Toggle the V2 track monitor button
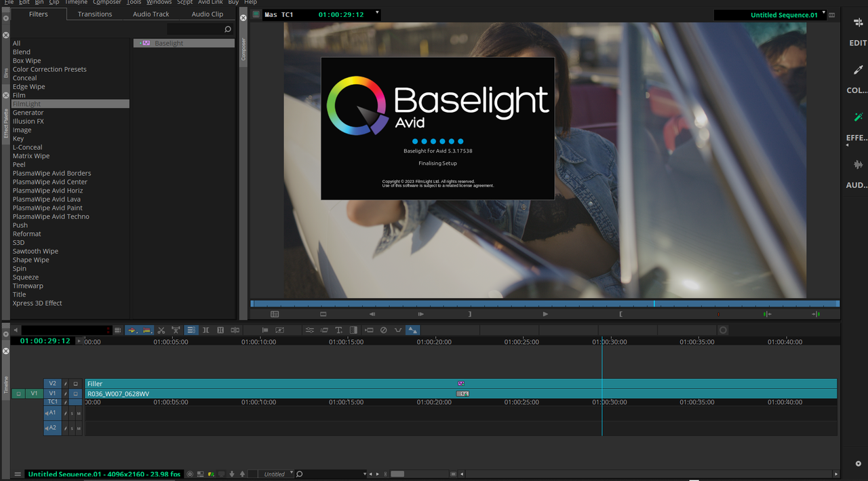868x481 pixels. pyautogui.click(x=75, y=383)
